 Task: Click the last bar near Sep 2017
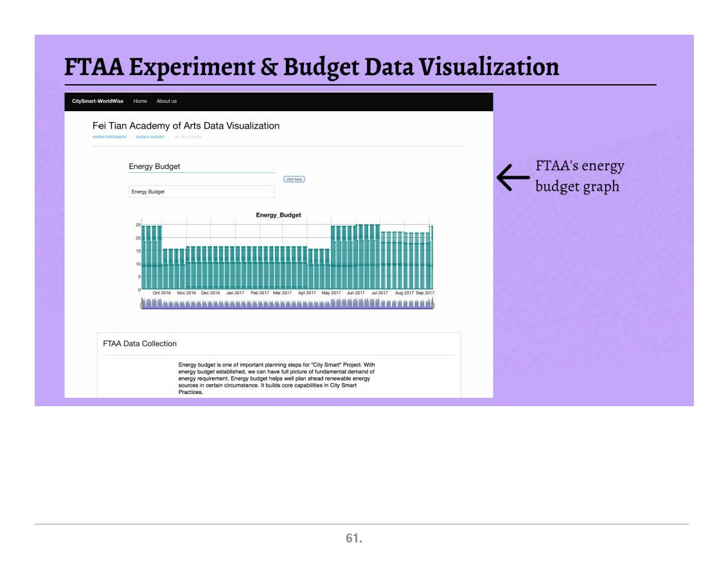coord(431,257)
